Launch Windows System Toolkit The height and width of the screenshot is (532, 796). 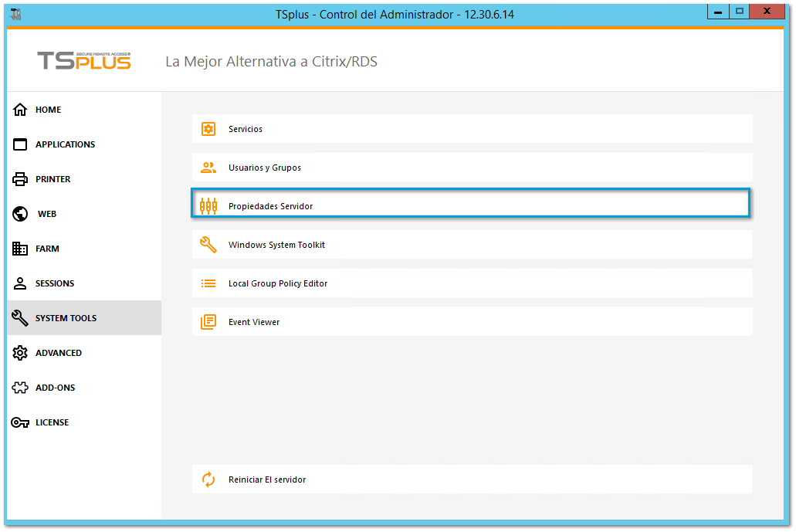(472, 245)
